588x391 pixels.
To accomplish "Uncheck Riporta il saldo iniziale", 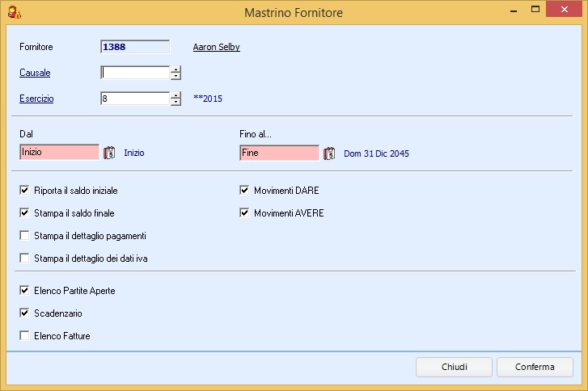I will coord(25,191).
